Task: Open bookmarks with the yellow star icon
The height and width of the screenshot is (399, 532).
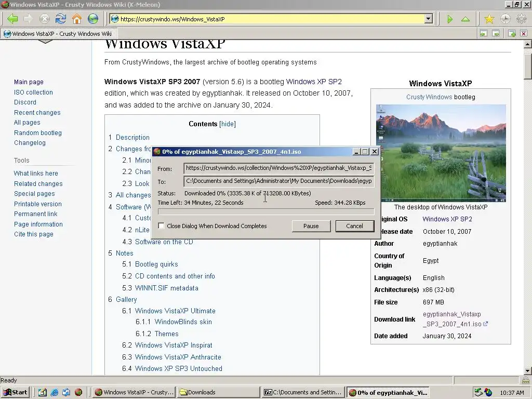Action: [489, 19]
